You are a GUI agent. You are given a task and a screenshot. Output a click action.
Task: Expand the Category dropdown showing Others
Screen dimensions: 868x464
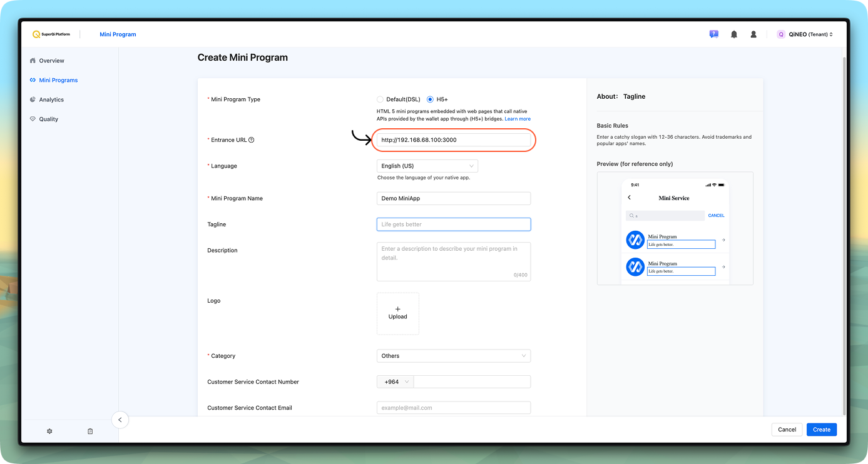[x=453, y=356]
